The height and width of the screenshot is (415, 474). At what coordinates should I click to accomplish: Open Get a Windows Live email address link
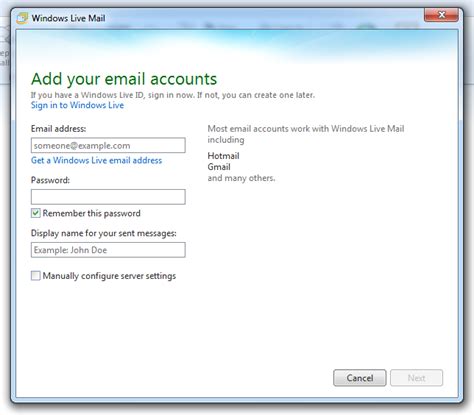coord(96,160)
